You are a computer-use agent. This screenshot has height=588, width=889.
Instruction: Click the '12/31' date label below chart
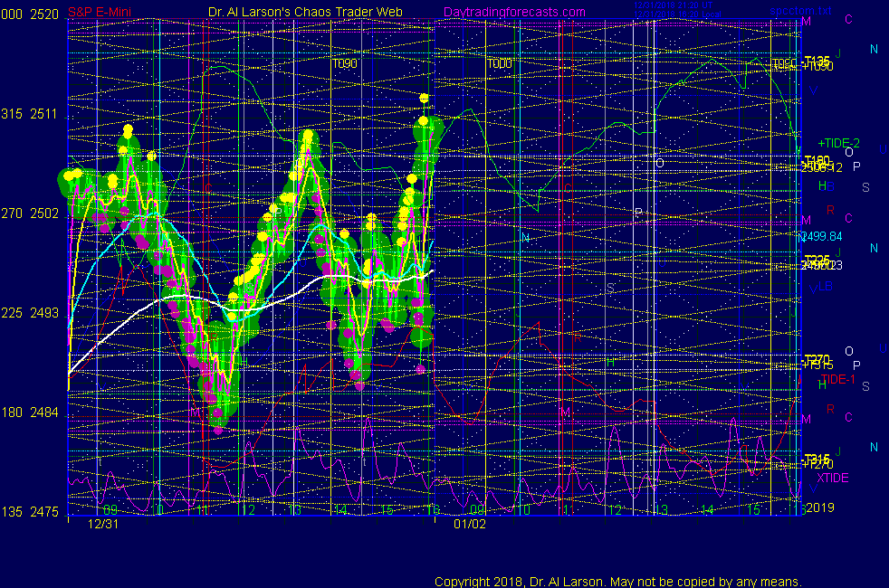pos(103,524)
